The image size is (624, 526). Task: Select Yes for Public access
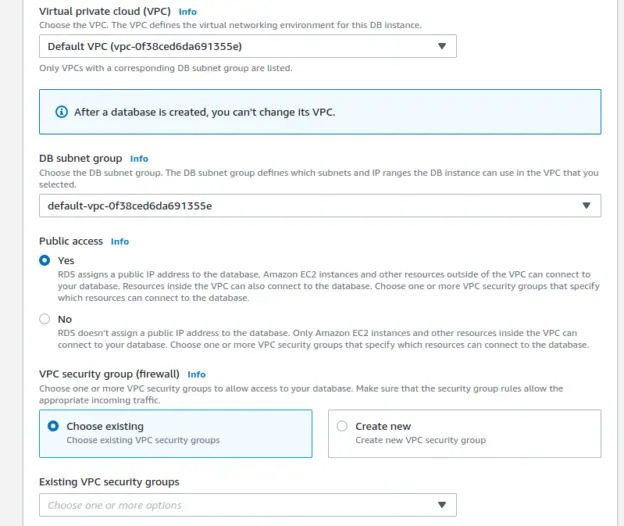pos(45,260)
